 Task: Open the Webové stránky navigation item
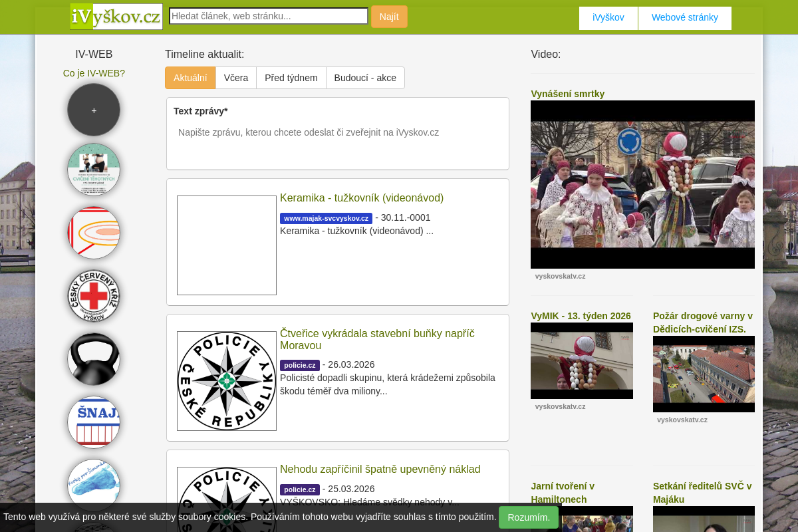[685, 18]
